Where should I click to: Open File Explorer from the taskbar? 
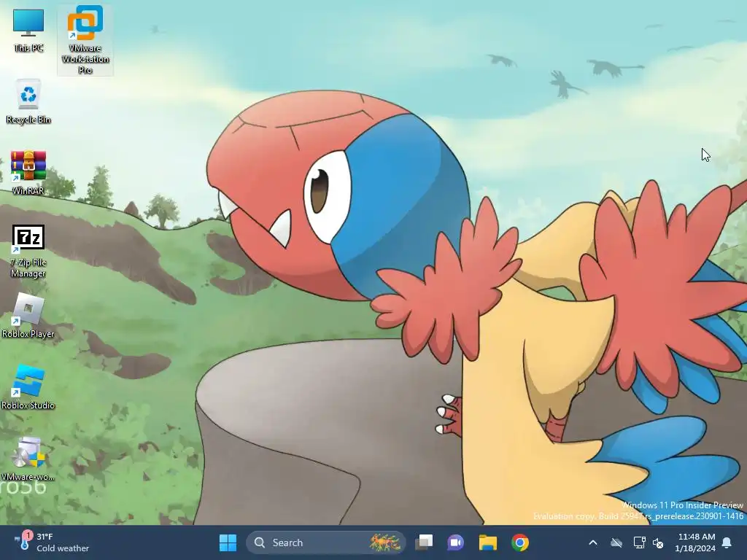[x=488, y=542]
